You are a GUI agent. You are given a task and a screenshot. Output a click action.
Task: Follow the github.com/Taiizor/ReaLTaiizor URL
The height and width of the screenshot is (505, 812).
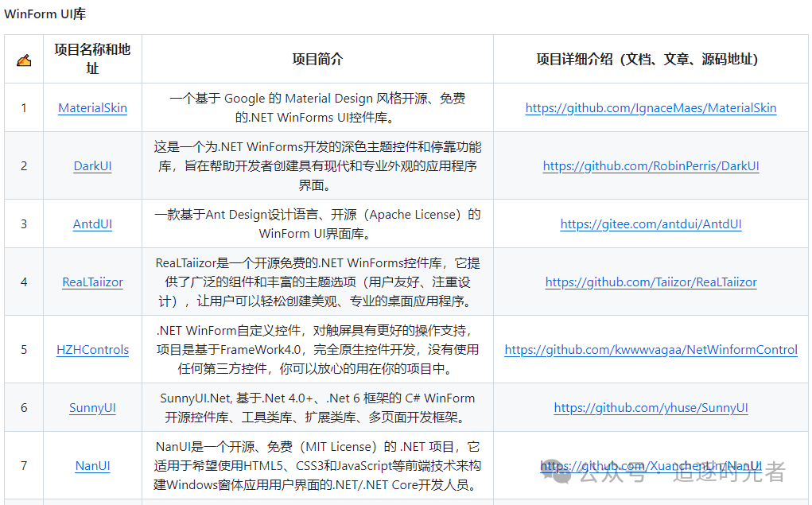click(651, 282)
